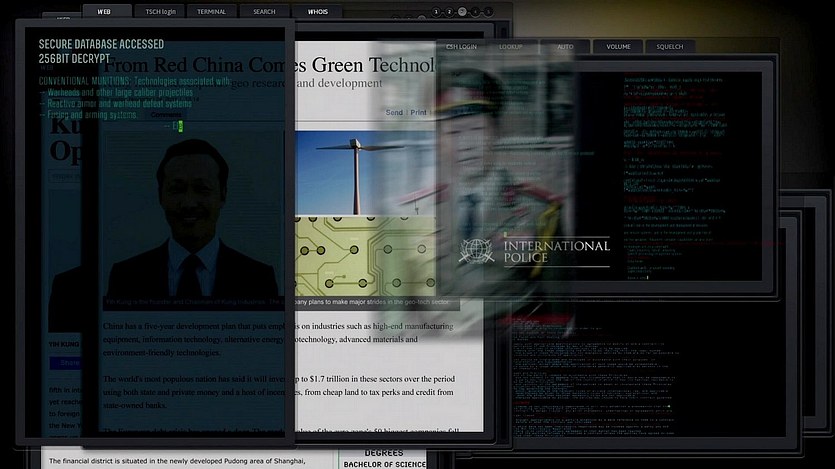Open the SEARCH tab
Image resolution: width=835 pixels, height=469 pixels.
(x=264, y=11)
